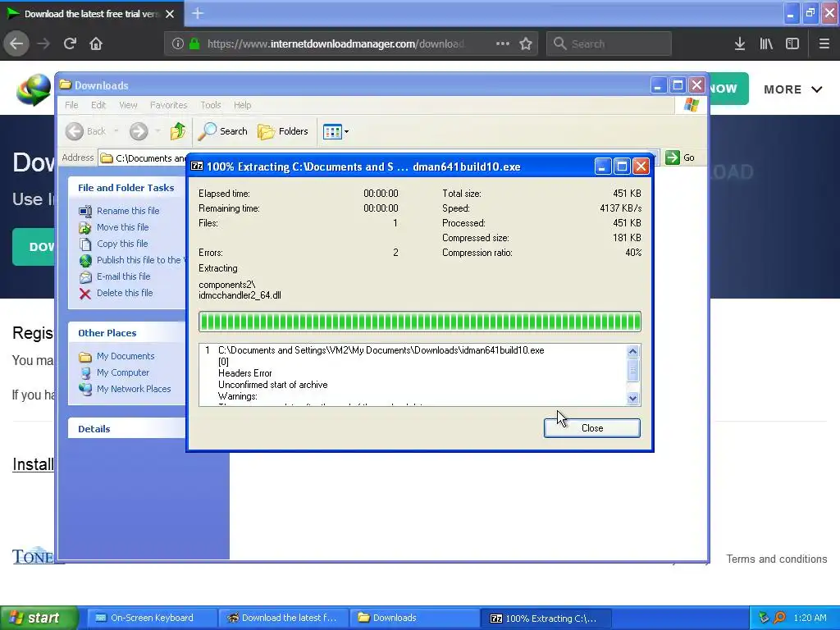
Task: Switch to Firefox Download the latest taskbar item
Action: (283, 618)
